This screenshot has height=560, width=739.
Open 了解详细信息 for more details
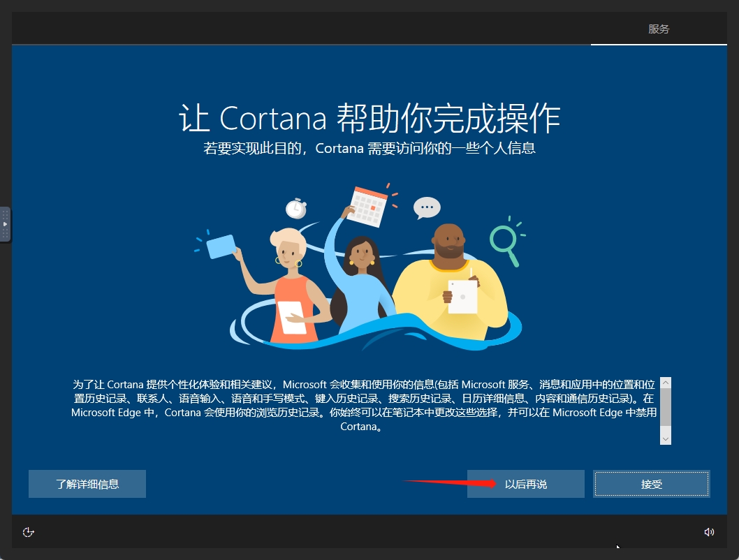click(x=87, y=483)
